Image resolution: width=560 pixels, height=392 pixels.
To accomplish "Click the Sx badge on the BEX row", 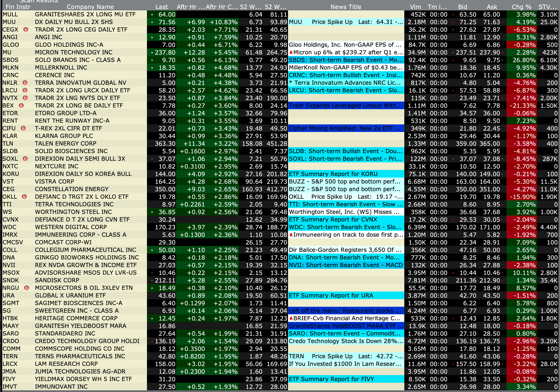I will coord(21,106).
